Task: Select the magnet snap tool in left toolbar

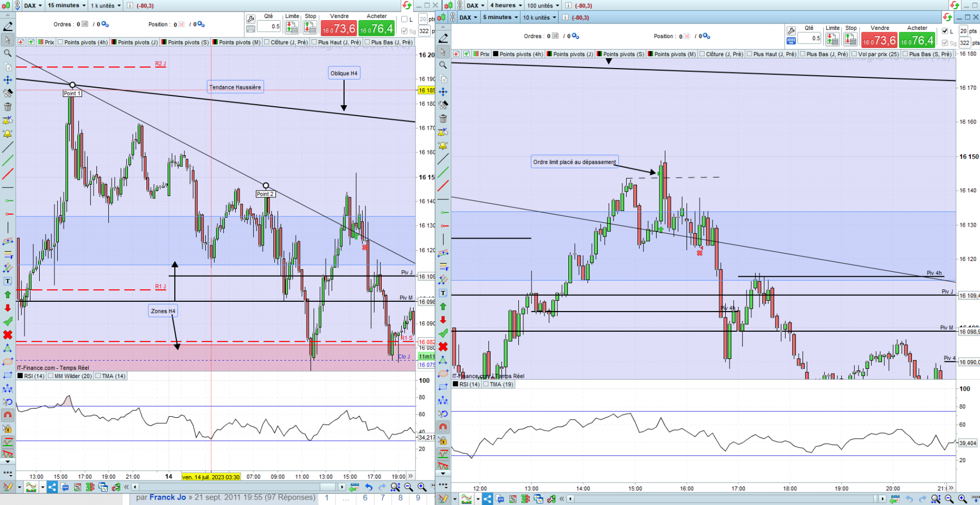Action: click(8, 415)
